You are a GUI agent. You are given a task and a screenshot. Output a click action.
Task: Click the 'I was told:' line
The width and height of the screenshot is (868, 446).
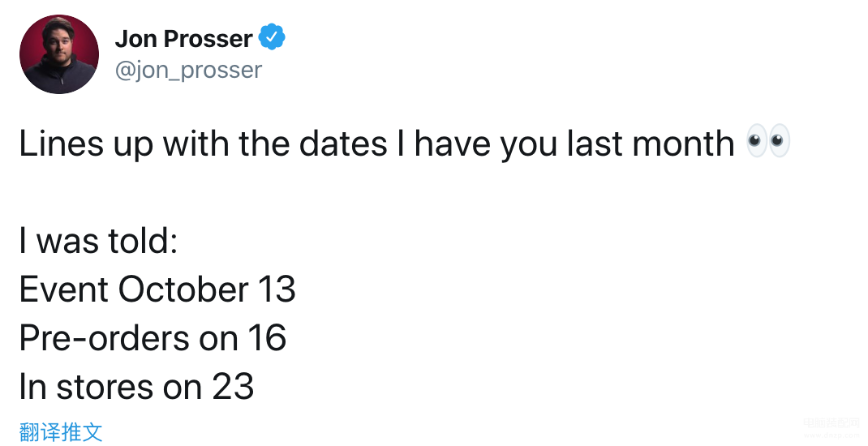[x=98, y=242]
